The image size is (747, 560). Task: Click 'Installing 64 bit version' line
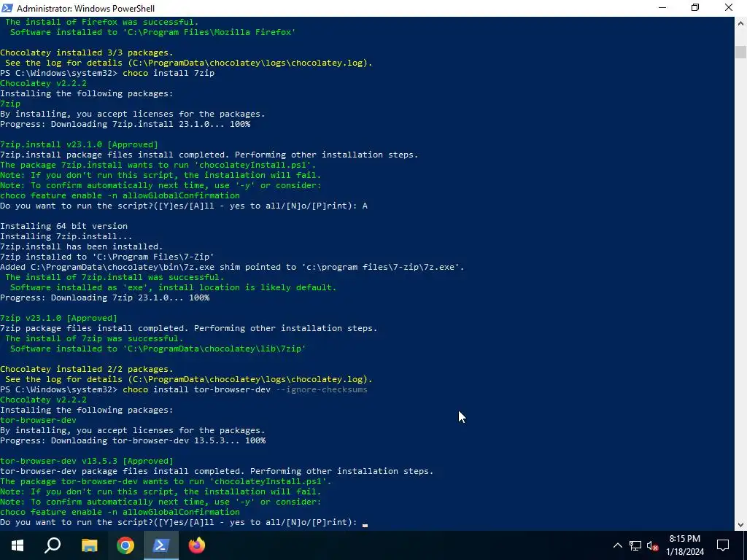(64, 226)
